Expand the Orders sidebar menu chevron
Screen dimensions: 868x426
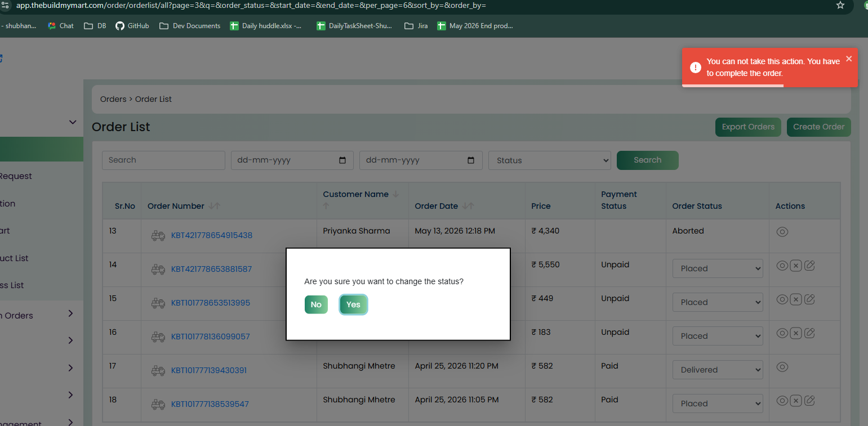(x=70, y=313)
